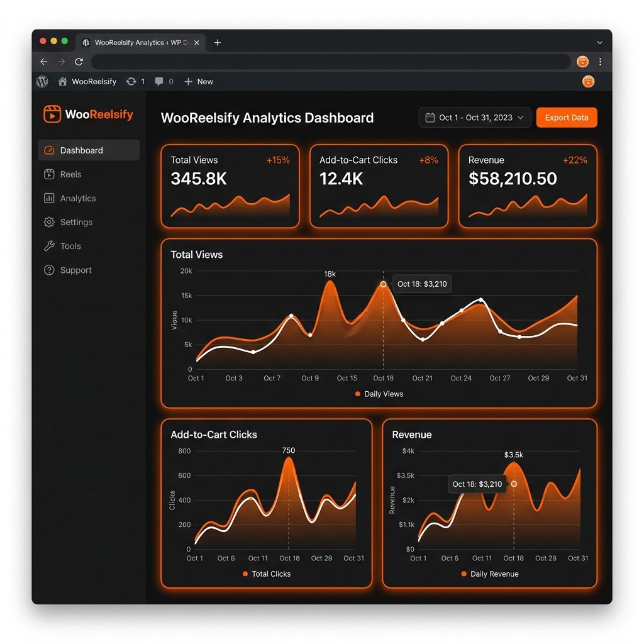
Task: Expand the tab list chevron at top right
Action: point(599,42)
